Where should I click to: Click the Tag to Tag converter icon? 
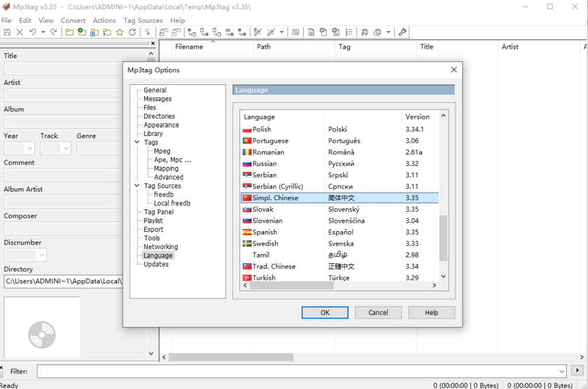click(x=242, y=32)
